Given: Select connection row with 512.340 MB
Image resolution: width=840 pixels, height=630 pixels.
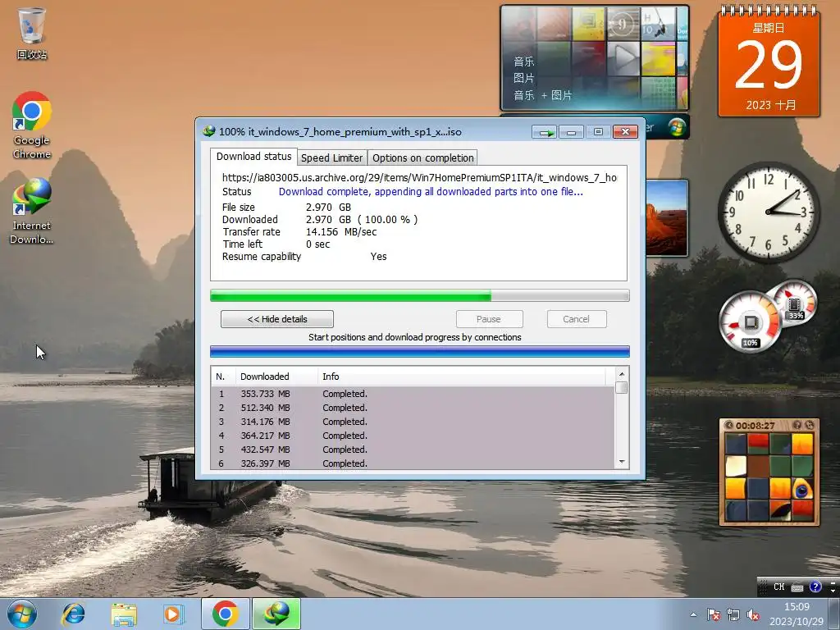Looking at the screenshot, I should click(x=413, y=408).
